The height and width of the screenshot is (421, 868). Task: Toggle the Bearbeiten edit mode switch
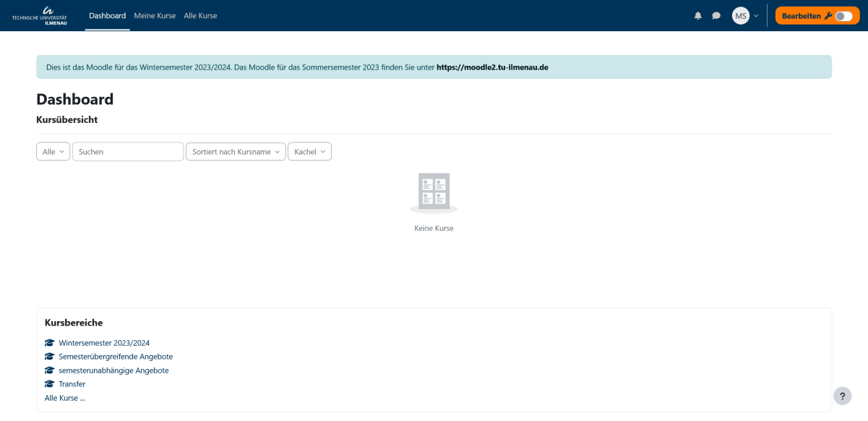click(843, 16)
